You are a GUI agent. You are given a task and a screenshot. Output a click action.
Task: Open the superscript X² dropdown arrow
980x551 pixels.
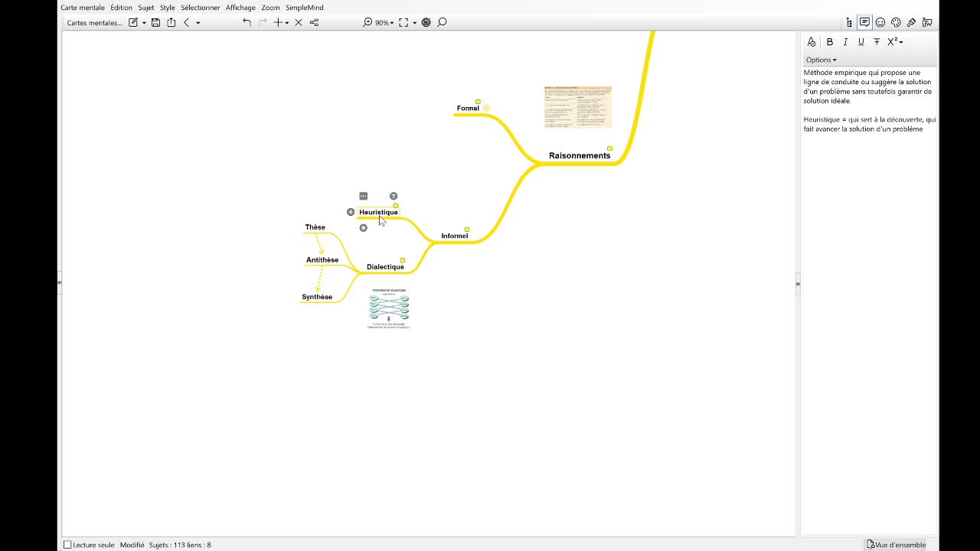901,42
